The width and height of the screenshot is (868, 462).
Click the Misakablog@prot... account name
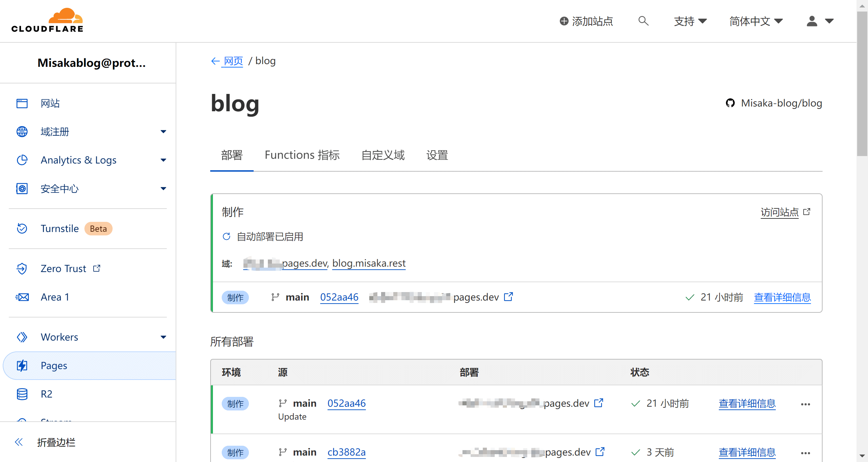92,63
